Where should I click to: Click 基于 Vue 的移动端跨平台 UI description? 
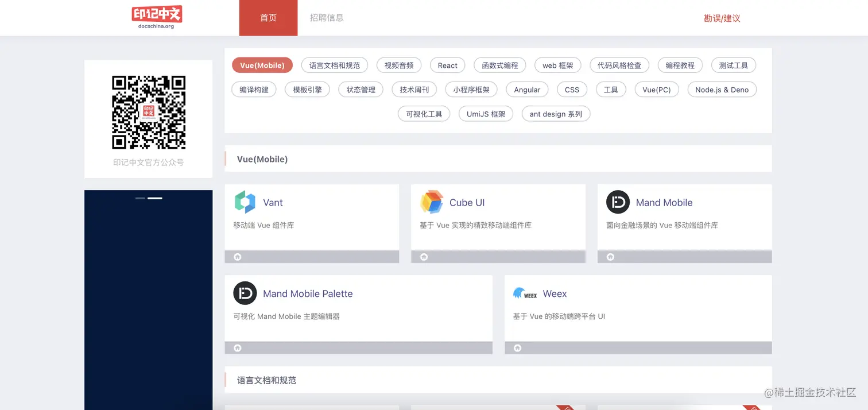pyautogui.click(x=559, y=316)
